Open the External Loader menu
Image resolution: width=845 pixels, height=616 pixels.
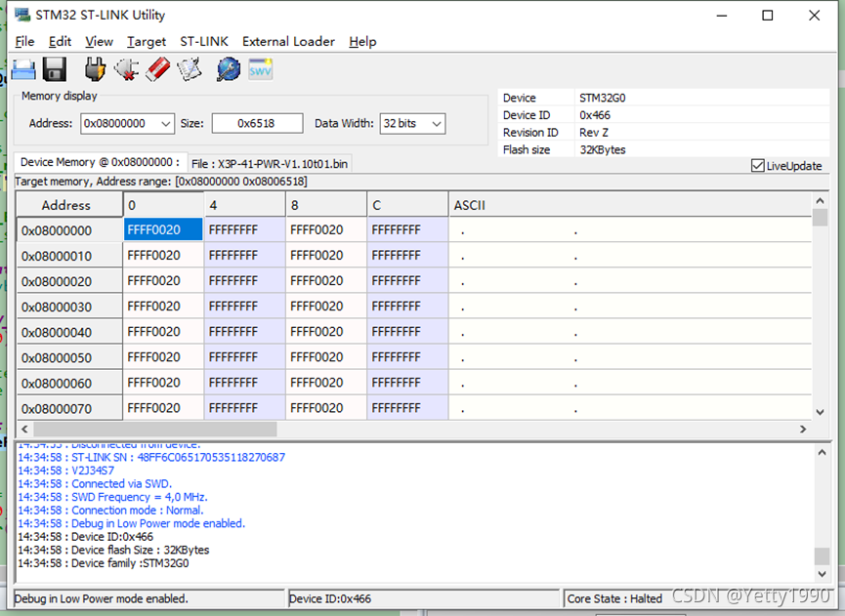(288, 41)
